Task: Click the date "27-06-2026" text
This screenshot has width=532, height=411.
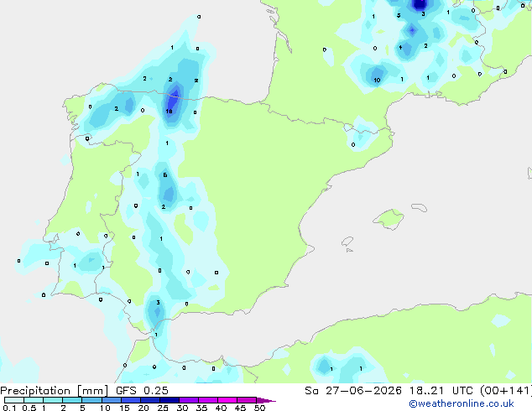Action: pyautogui.click(x=363, y=391)
